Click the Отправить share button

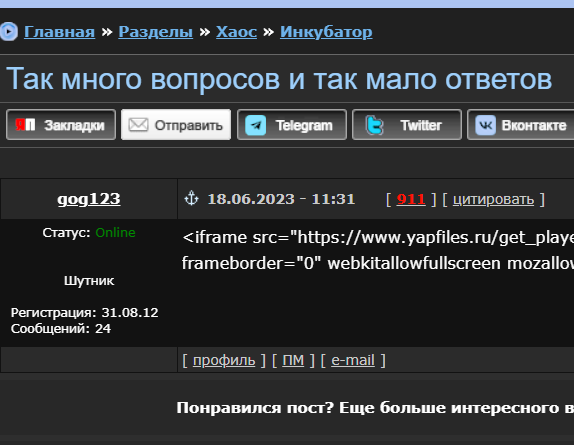tap(176, 125)
